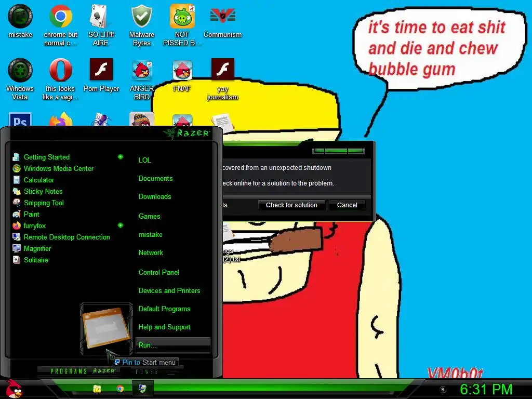Open Network in start menu

(151, 253)
